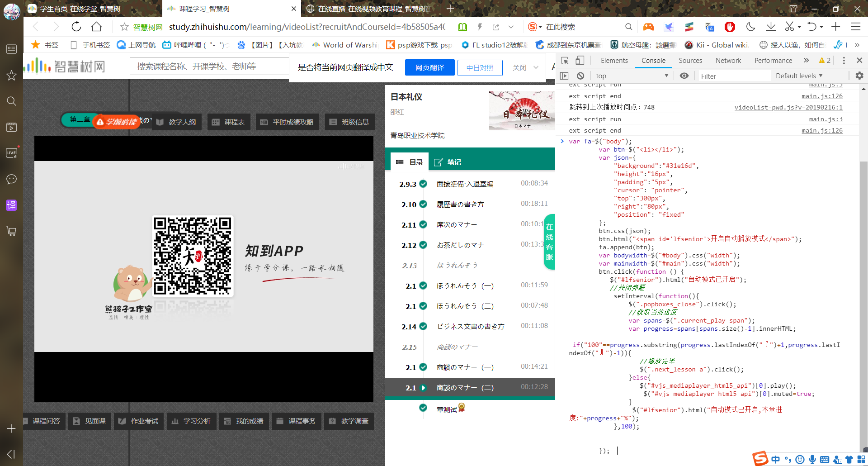Switch to the Elements tab

614,60
